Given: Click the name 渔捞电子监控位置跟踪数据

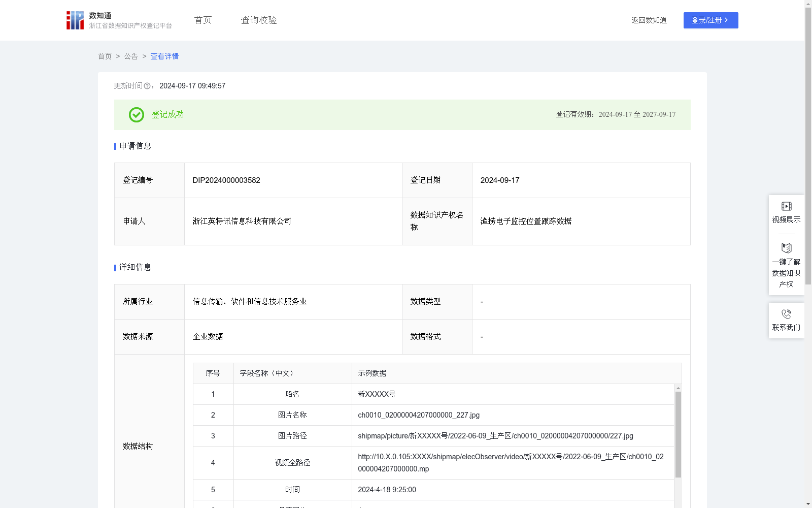Looking at the screenshot, I should pos(526,221).
